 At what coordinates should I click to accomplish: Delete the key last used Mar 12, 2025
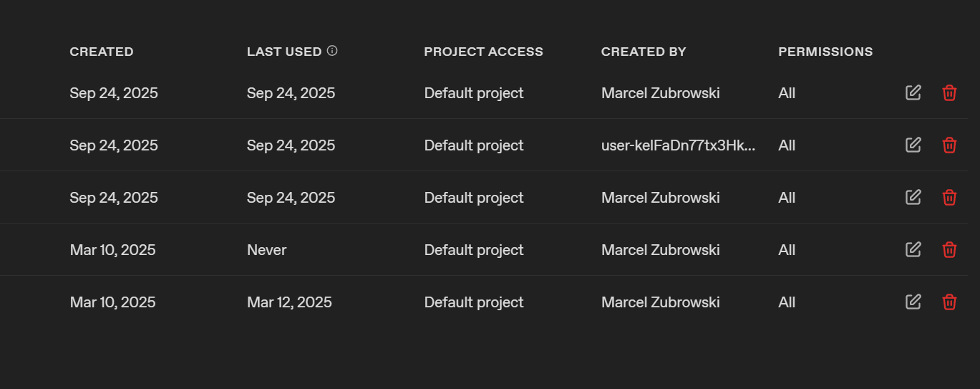click(x=949, y=302)
